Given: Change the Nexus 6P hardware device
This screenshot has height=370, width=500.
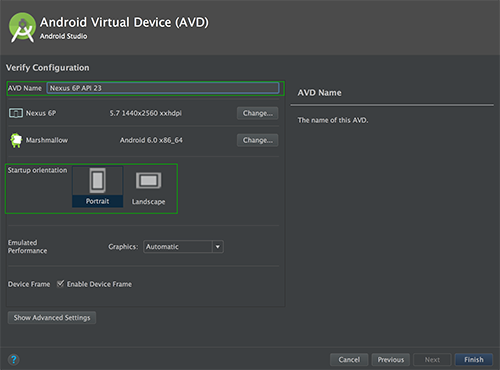Looking at the screenshot, I should 258,113.
